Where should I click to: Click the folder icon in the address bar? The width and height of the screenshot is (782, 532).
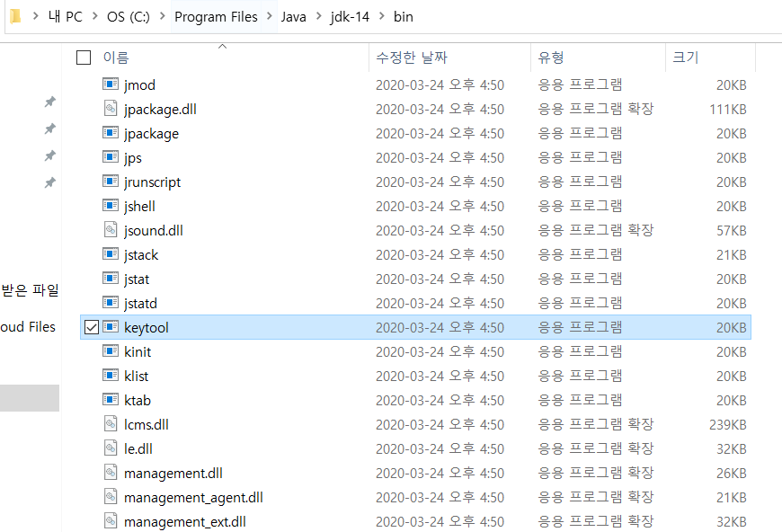click(15, 16)
